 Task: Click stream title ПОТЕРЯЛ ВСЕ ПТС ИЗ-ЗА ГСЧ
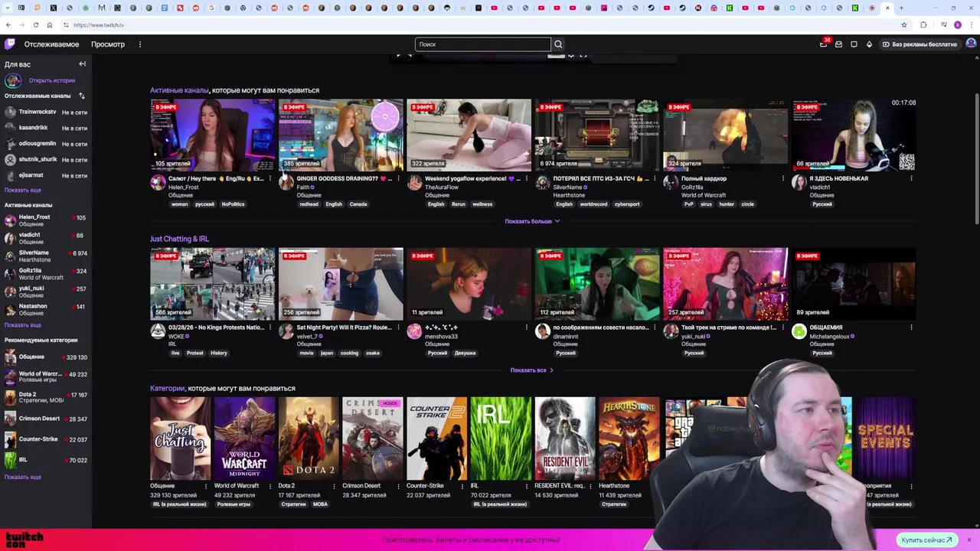[601, 178]
